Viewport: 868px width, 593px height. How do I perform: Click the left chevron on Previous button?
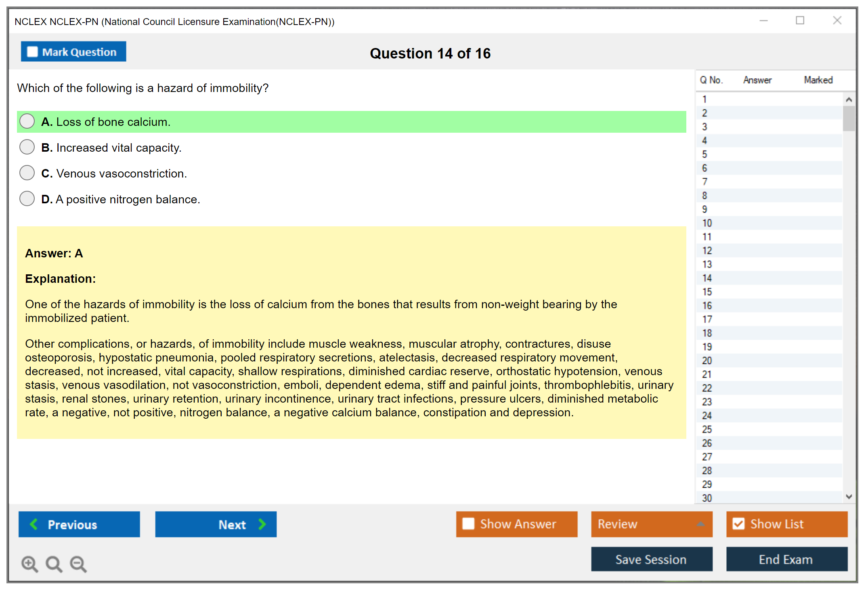coord(34,524)
